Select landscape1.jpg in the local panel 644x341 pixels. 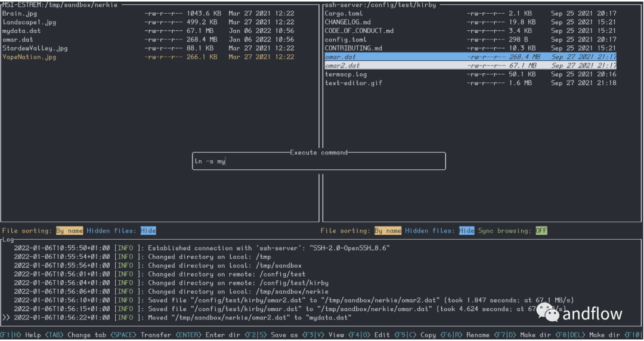tap(148, 22)
